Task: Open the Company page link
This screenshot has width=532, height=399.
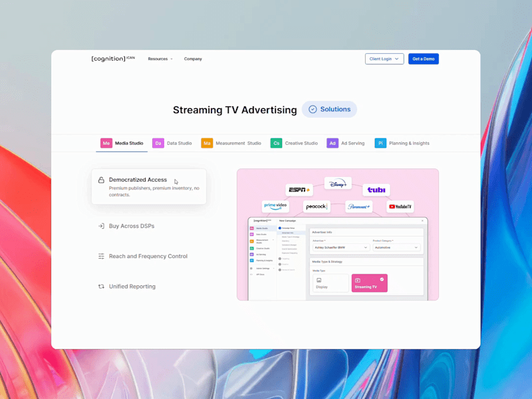Action: pyautogui.click(x=193, y=59)
